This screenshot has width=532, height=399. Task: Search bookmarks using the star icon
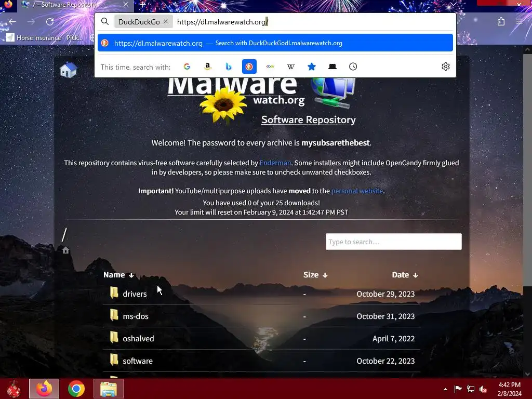pos(312,66)
